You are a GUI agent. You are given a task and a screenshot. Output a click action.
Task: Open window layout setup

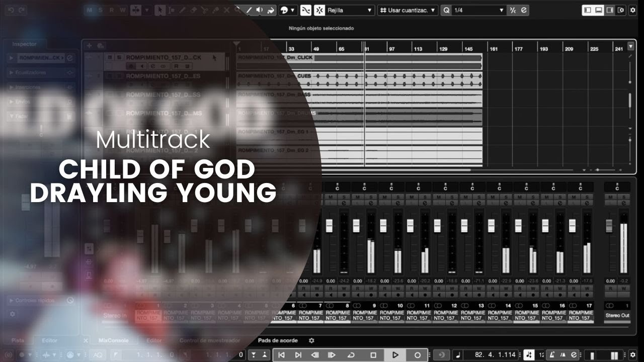(621, 10)
